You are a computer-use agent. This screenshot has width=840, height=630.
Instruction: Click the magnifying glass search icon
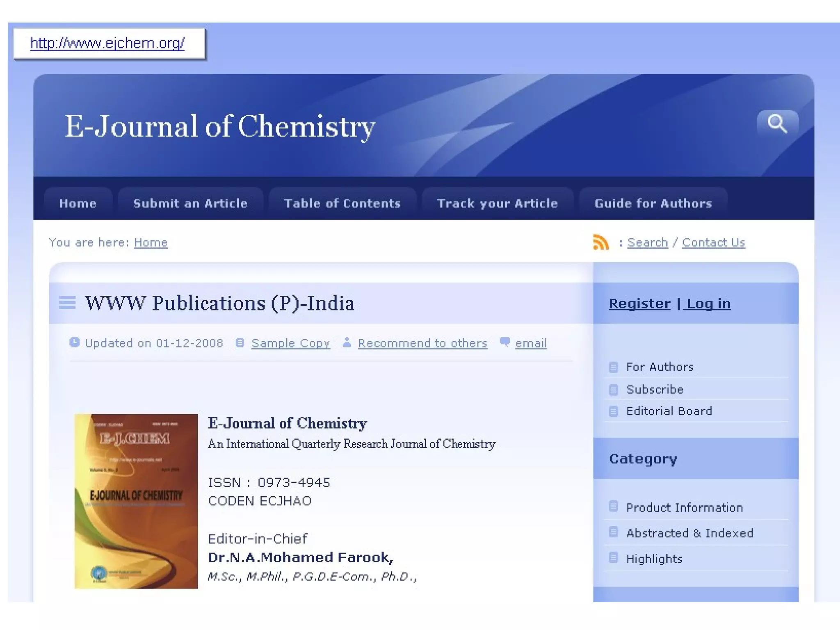pos(777,123)
